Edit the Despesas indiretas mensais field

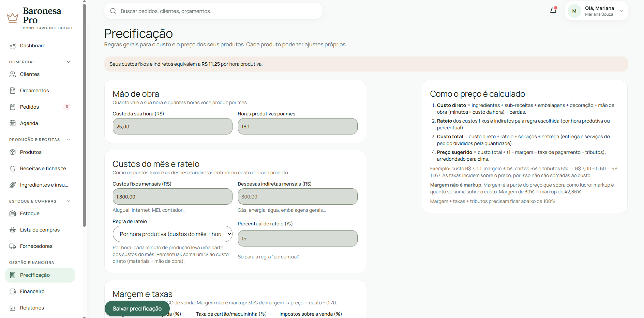tap(298, 196)
